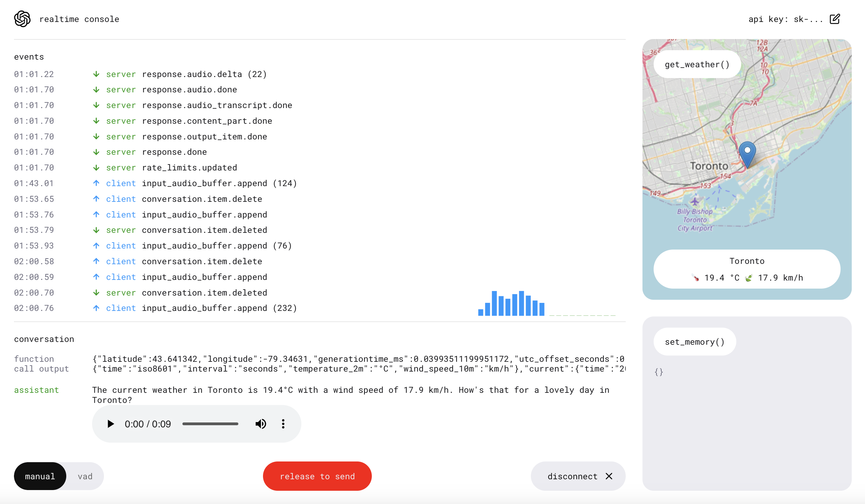Click the audio playback play button
865x504 pixels.
pos(110,423)
